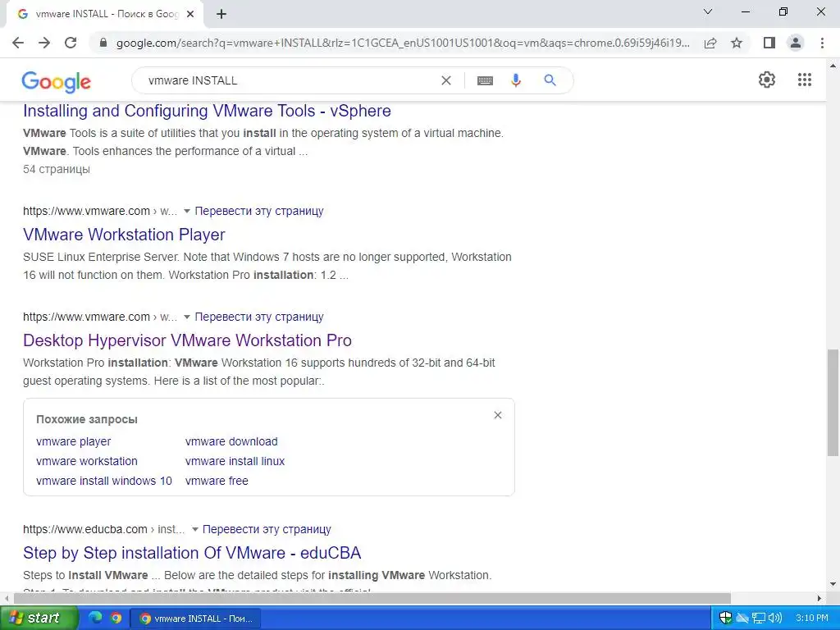Select the Chrome taskbar window button
This screenshot has height=630, width=840.
[195, 619]
